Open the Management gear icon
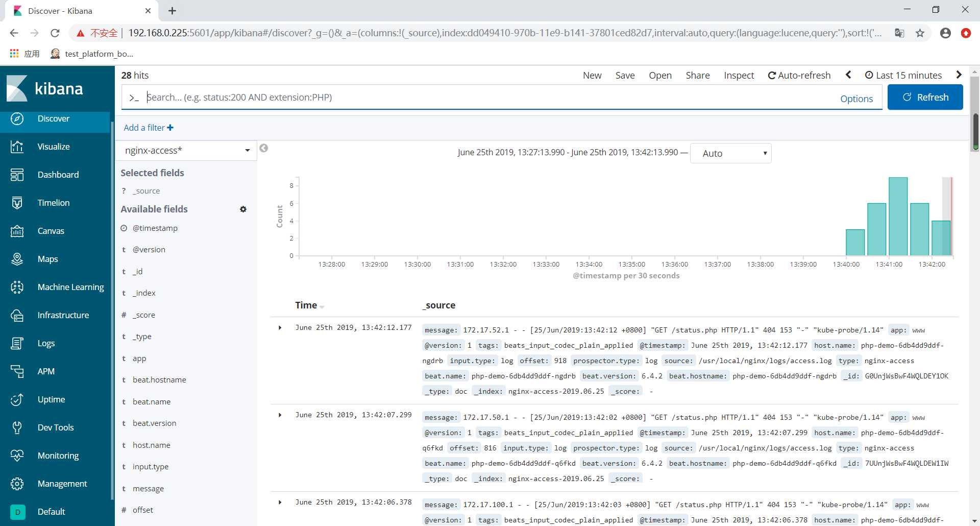Viewport: 980px width, 526px height. (17, 484)
